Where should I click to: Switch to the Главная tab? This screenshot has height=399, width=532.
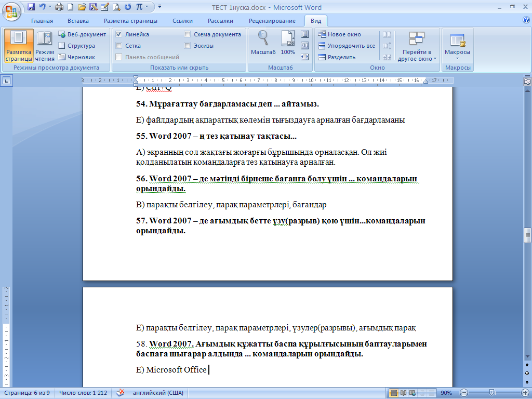tap(42, 21)
